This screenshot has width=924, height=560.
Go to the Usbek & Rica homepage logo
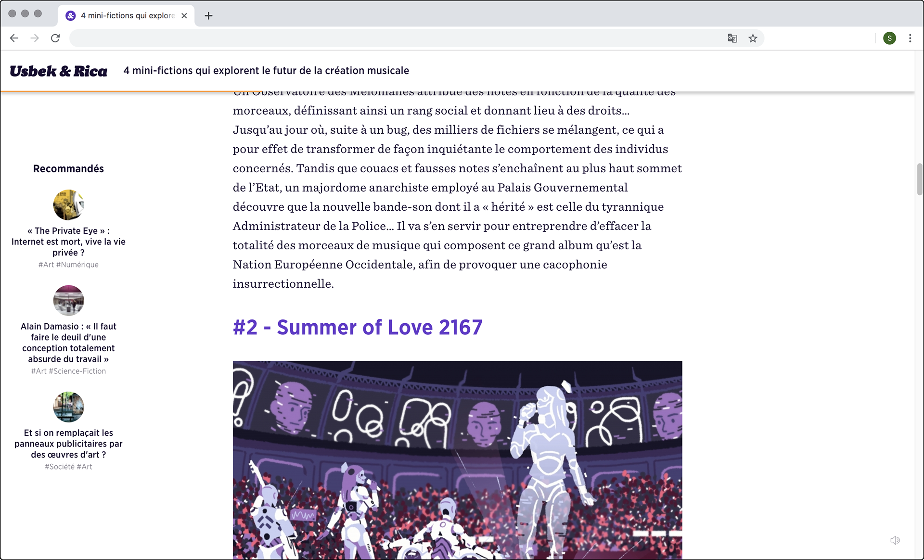pyautogui.click(x=58, y=71)
